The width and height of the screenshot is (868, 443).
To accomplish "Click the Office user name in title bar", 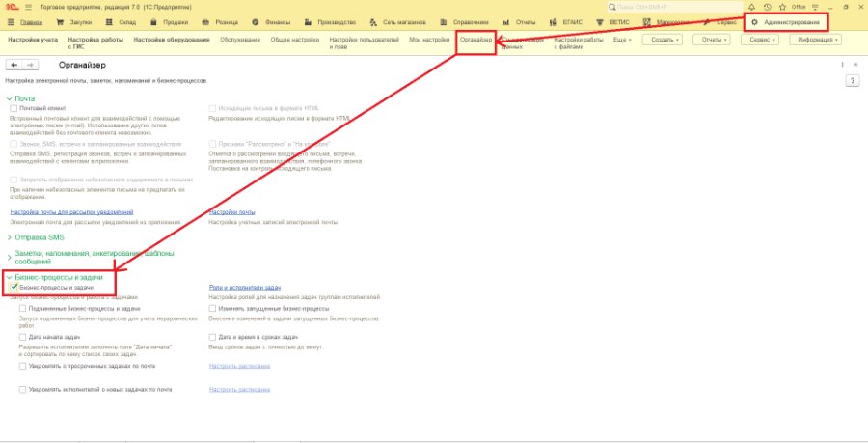I will pyautogui.click(x=799, y=7).
